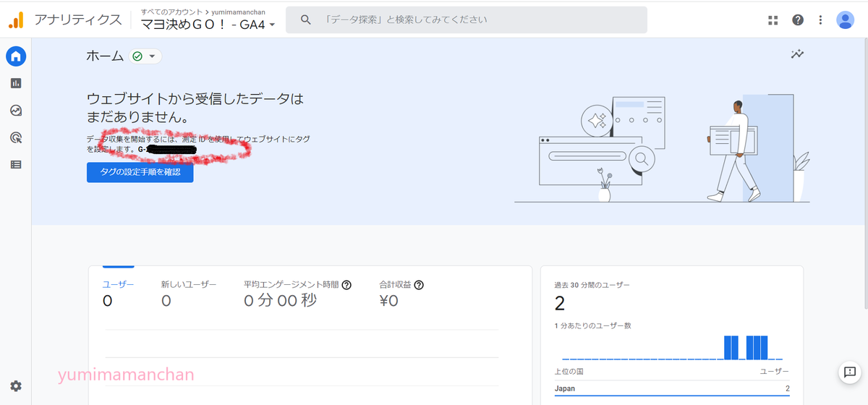Click the search magnifier icon
Viewport: 868px width, 405px height.
click(x=306, y=20)
